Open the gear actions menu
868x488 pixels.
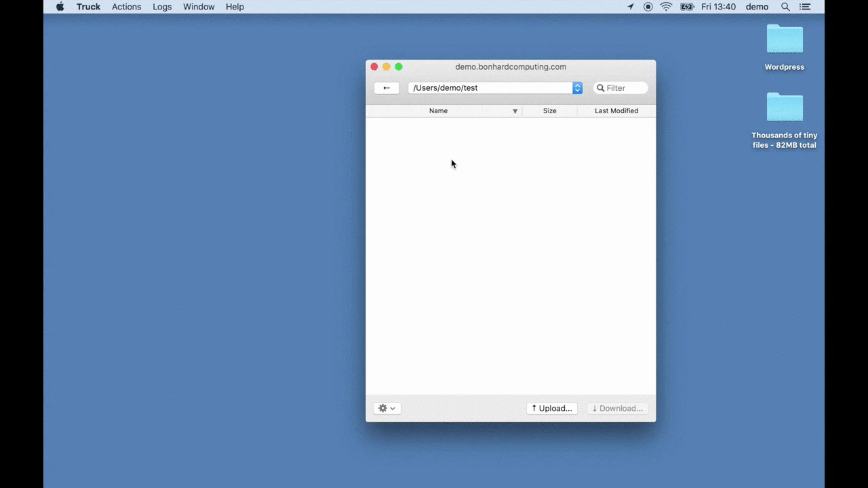tap(387, 408)
